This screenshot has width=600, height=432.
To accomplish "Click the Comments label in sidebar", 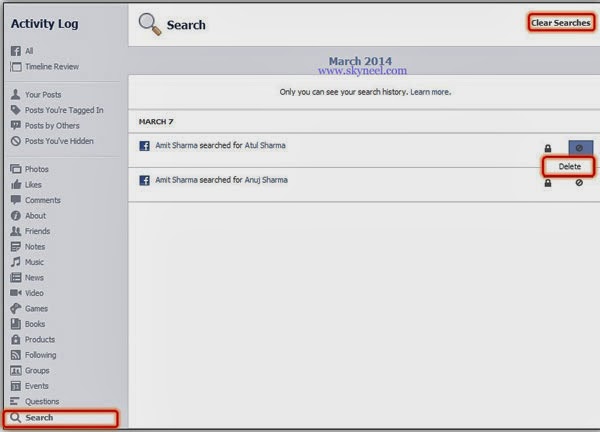I will point(42,200).
